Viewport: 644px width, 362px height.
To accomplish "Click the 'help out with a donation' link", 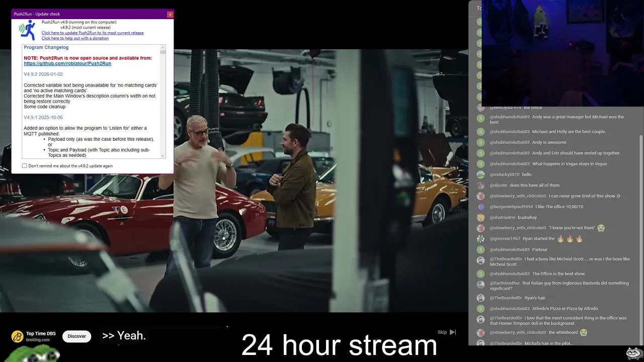I will [x=75, y=38].
